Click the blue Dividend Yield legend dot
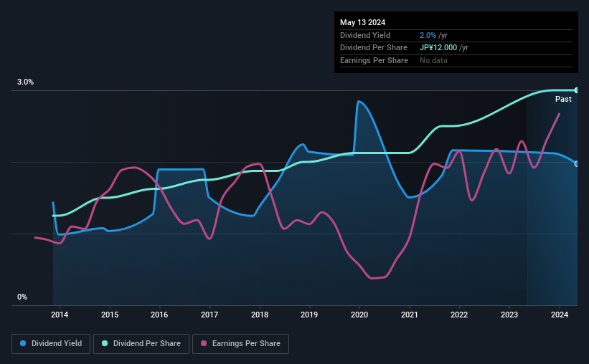The image size is (589, 364). click(23, 343)
